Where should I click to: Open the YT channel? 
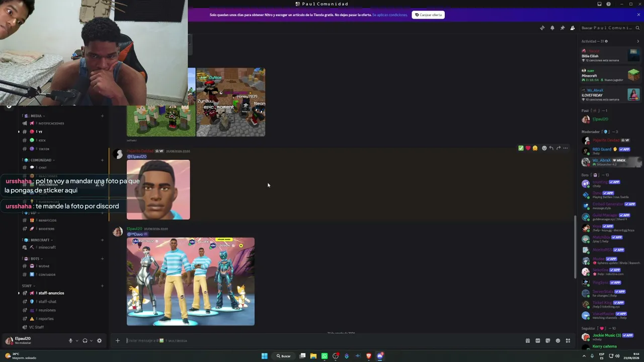(63, 132)
